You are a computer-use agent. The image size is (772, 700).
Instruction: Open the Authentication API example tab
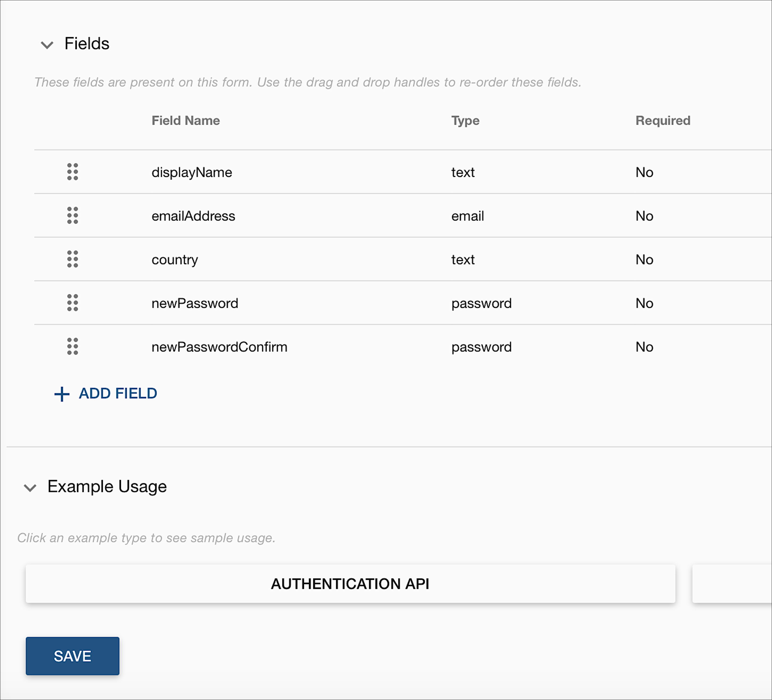(x=350, y=583)
